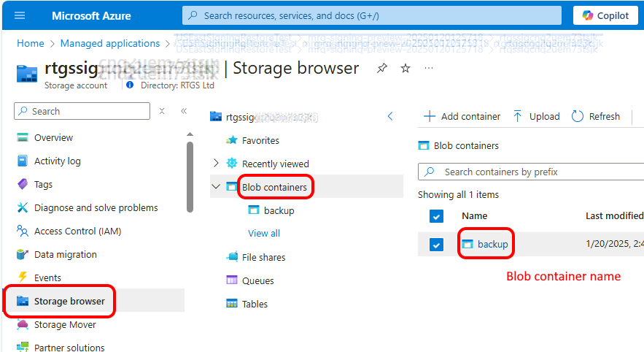The image size is (644, 352).
Task: Click the left menu scroll up arrow
Action: (x=190, y=134)
